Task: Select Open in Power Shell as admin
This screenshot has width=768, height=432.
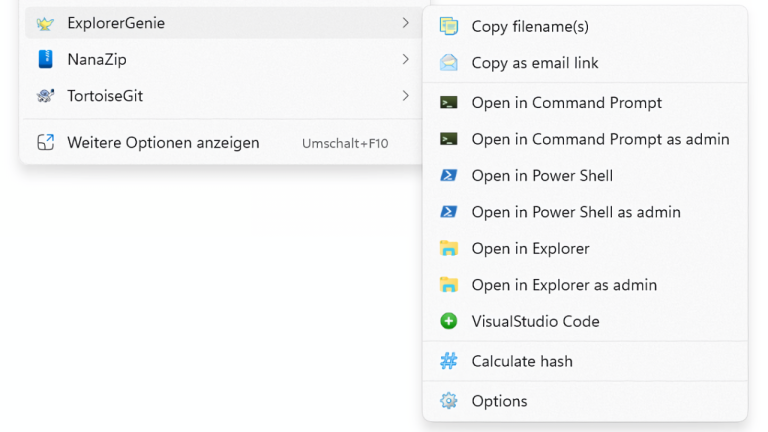Action: coord(585,212)
